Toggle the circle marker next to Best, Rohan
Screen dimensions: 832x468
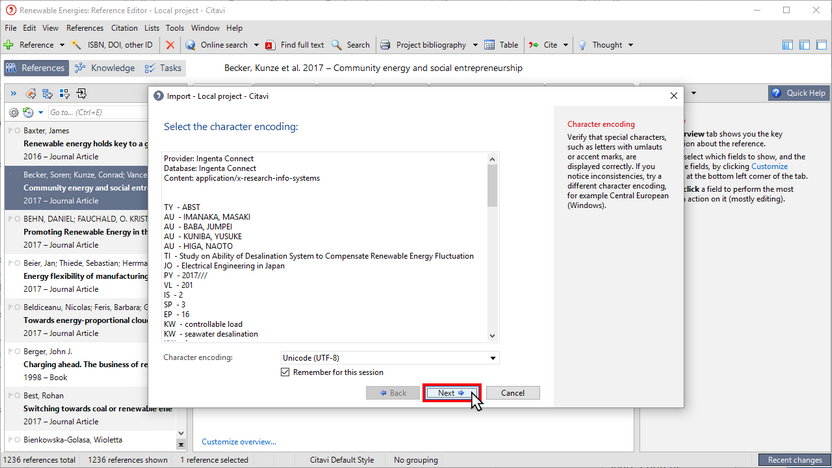tap(18, 395)
